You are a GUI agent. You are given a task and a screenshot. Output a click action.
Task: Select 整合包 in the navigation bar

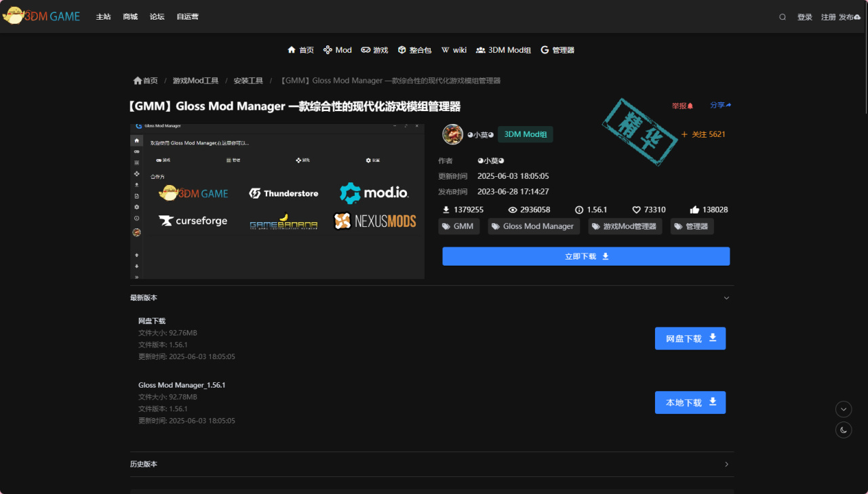tap(414, 50)
